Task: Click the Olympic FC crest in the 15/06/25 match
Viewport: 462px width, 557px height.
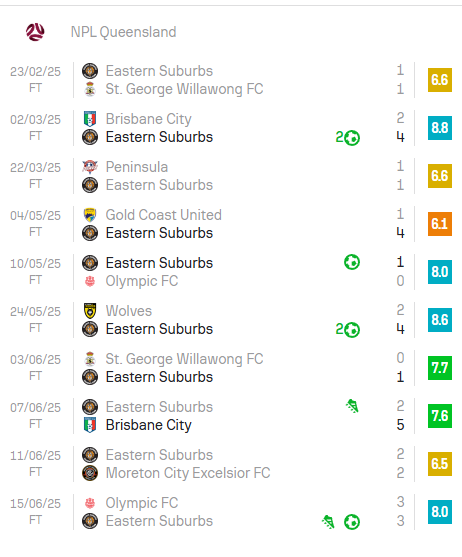Action: 90,503
